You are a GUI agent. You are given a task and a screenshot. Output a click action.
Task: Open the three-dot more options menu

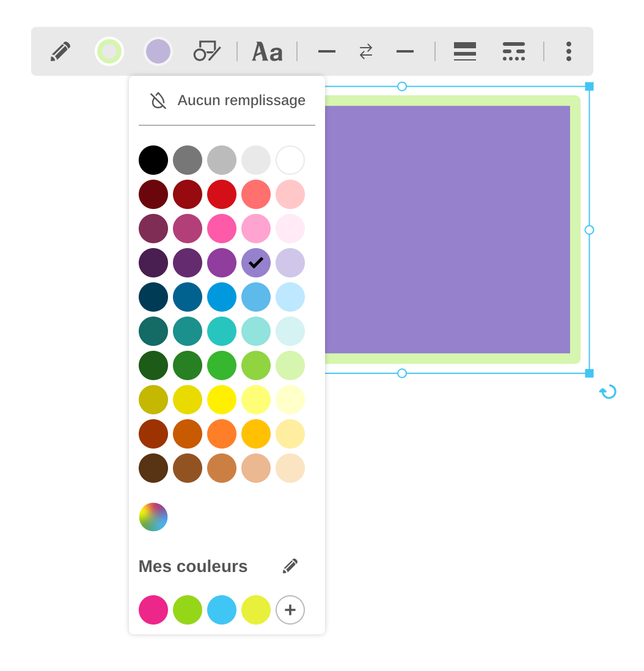point(569,51)
